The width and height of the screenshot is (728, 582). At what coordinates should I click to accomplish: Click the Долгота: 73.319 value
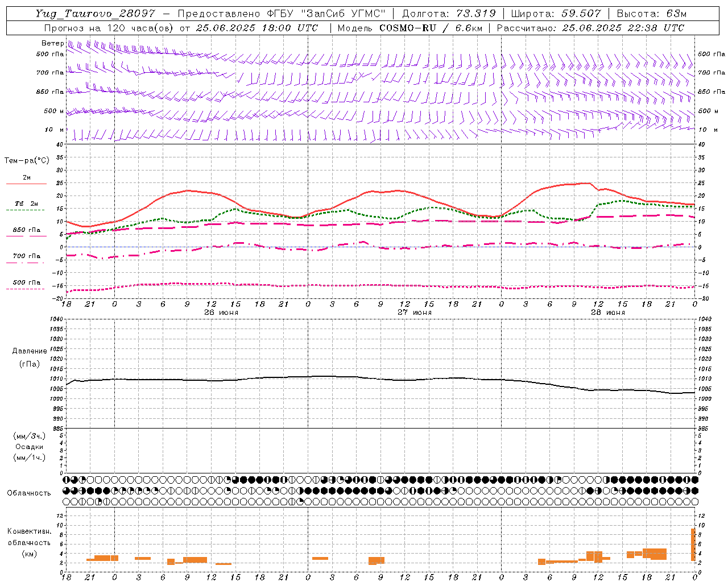coord(449,14)
